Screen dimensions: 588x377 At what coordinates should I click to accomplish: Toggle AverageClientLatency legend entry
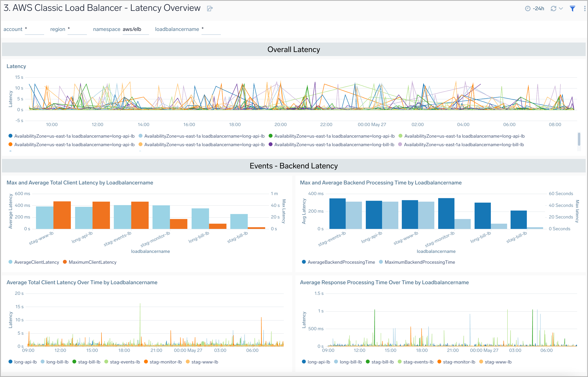(34, 262)
